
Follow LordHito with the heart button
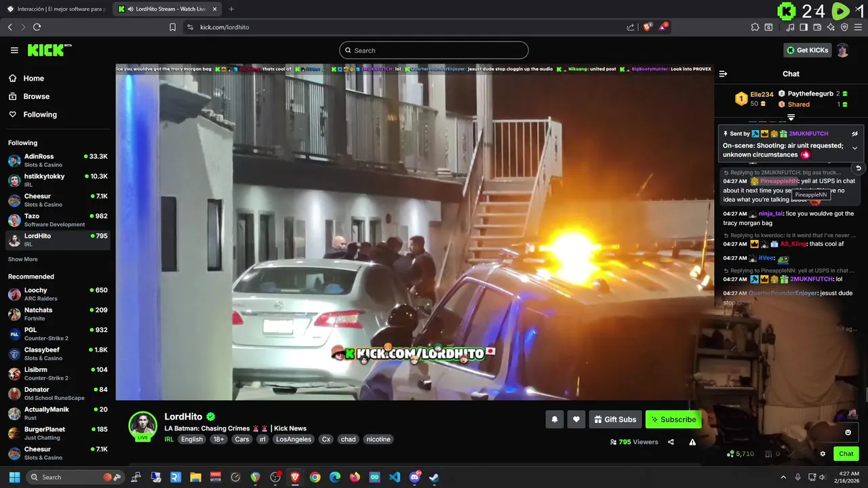[576, 420]
